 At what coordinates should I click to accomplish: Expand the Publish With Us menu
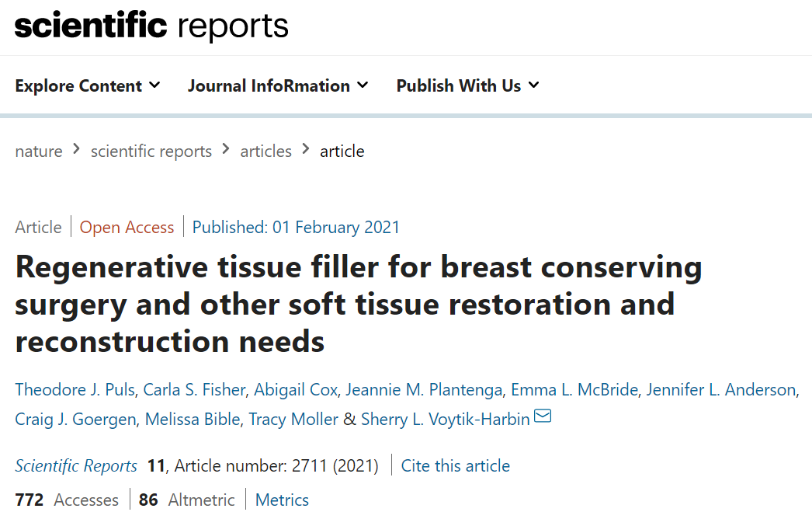coord(467,85)
